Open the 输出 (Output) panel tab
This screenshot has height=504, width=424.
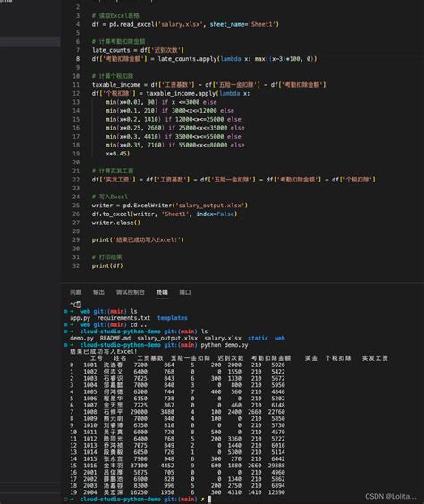point(98,292)
